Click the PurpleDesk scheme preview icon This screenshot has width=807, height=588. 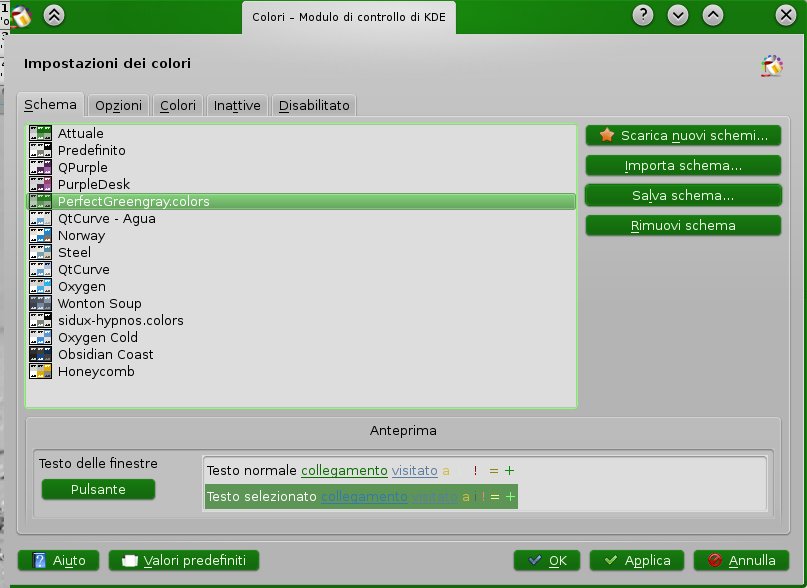[41, 184]
